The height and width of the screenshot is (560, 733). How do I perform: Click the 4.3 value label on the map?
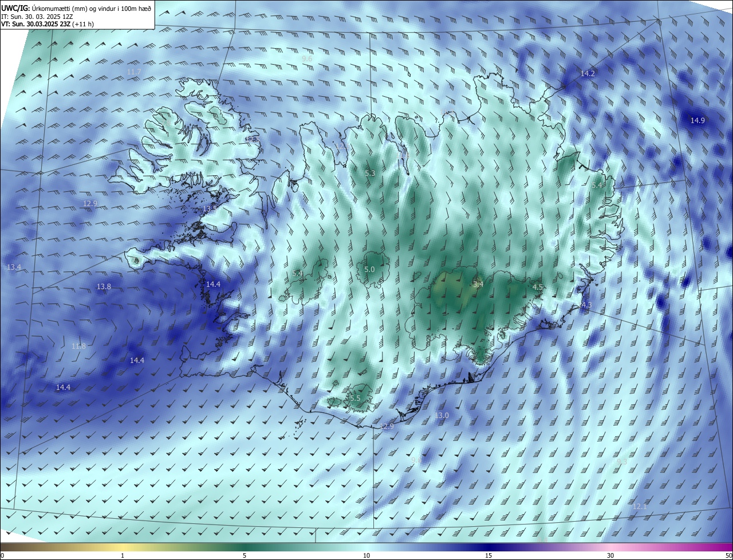(586, 305)
